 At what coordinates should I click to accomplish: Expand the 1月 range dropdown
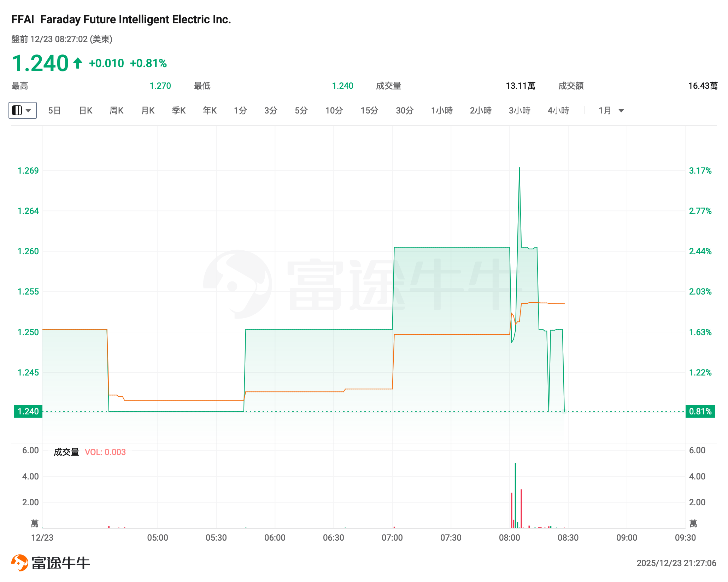point(611,111)
